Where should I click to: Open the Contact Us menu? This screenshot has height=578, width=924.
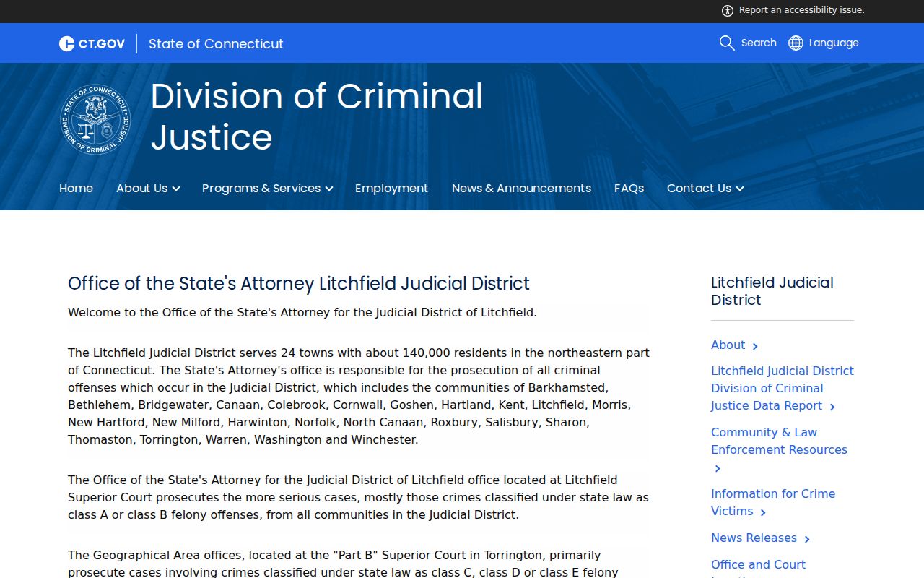[699, 188]
